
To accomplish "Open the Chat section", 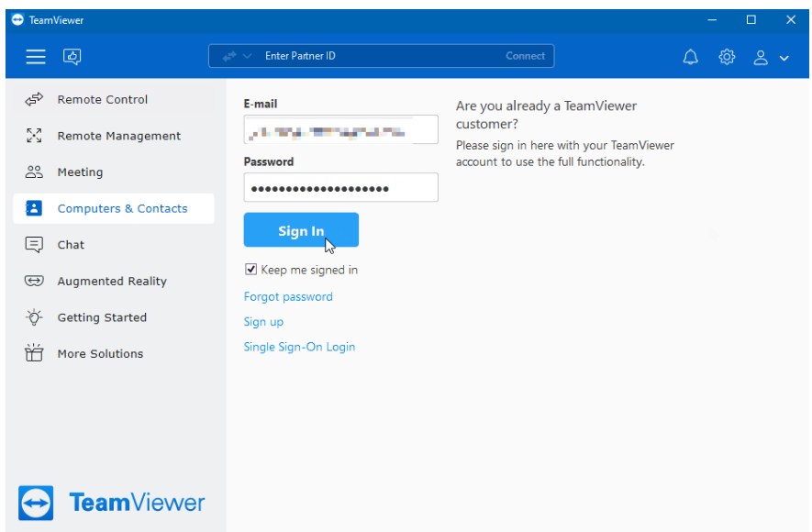I will click(x=114, y=245).
